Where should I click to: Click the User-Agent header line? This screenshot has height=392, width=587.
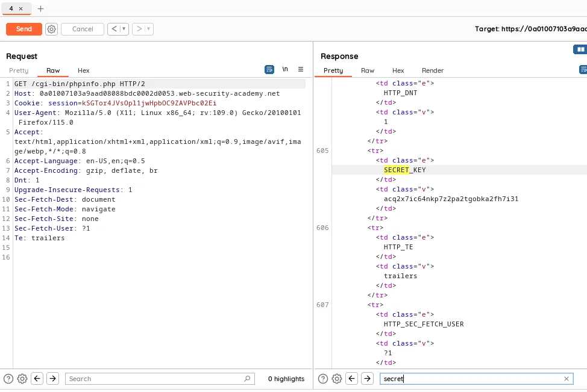158,117
